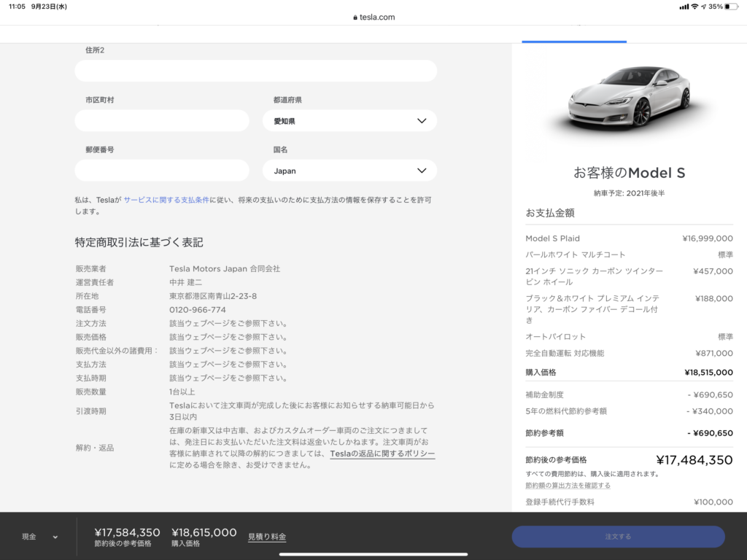Viewport: 747px width, 560px height.
Task: Click into the 住所2 address field
Action: click(x=255, y=71)
